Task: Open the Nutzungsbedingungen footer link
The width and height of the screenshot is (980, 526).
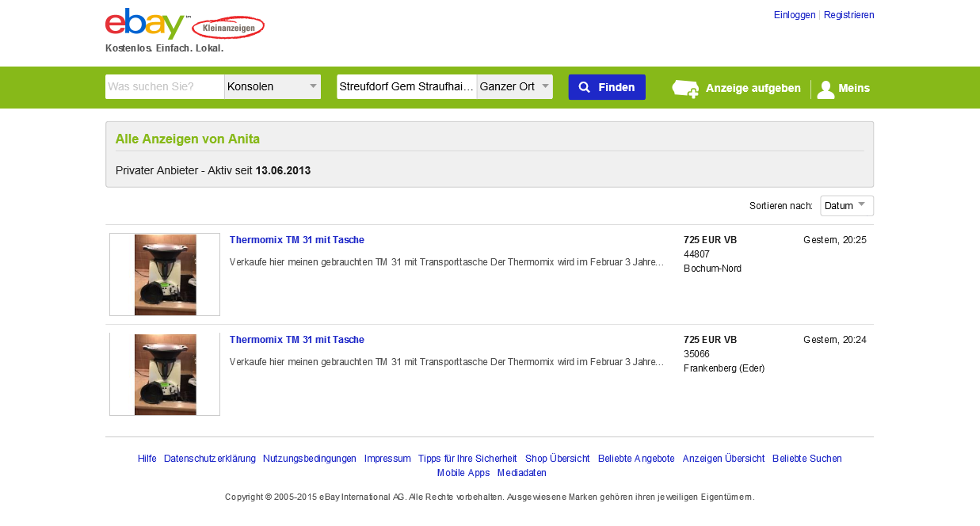Action: (x=310, y=459)
